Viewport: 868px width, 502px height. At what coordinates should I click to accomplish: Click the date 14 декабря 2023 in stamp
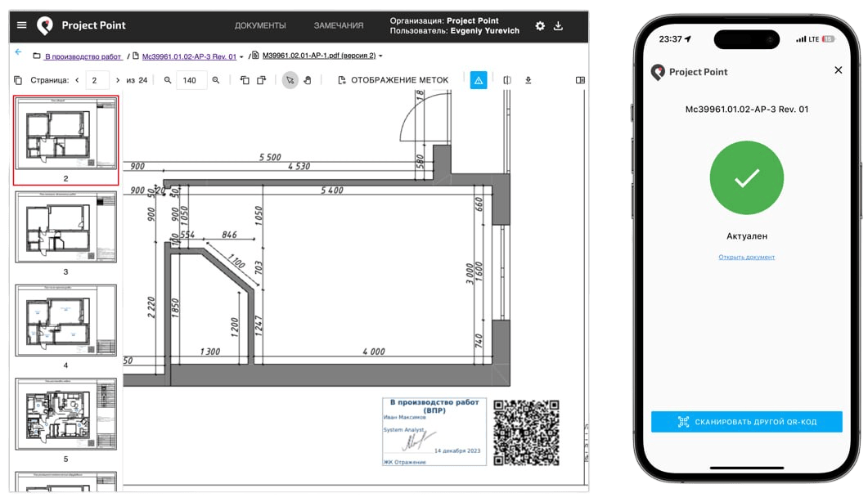457,451
